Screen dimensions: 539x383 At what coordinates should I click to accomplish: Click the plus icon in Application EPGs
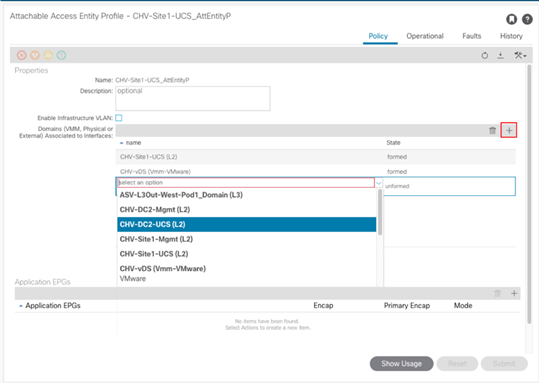[514, 293]
